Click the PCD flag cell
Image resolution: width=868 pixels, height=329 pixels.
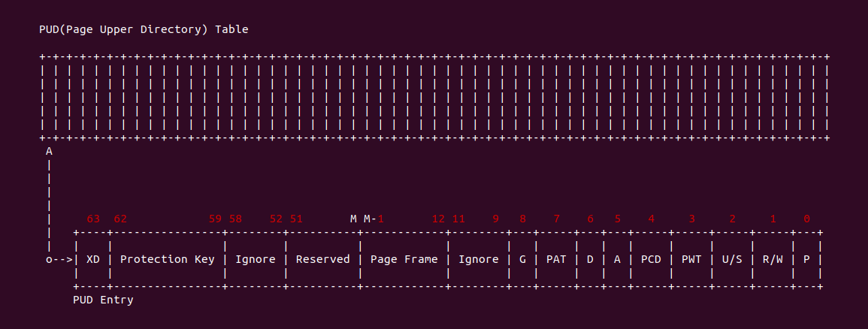point(651,259)
